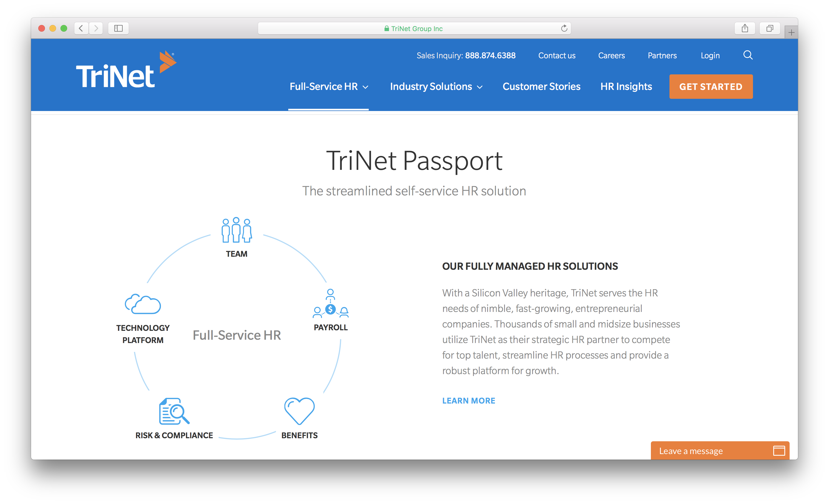The width and height of the screenshot is (829, 504).
Task: Click the GET STARTED orange button
Action: click(712, 87)
